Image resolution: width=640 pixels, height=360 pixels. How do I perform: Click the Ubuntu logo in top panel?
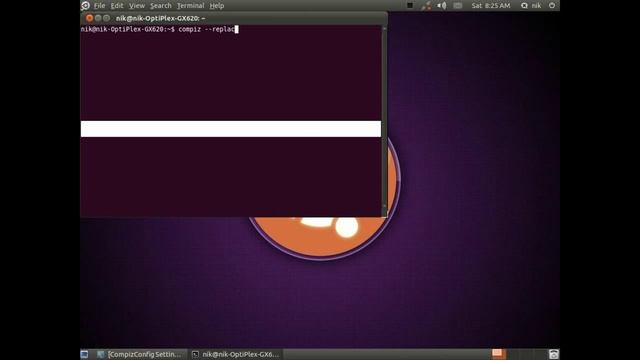click(85, 5)
